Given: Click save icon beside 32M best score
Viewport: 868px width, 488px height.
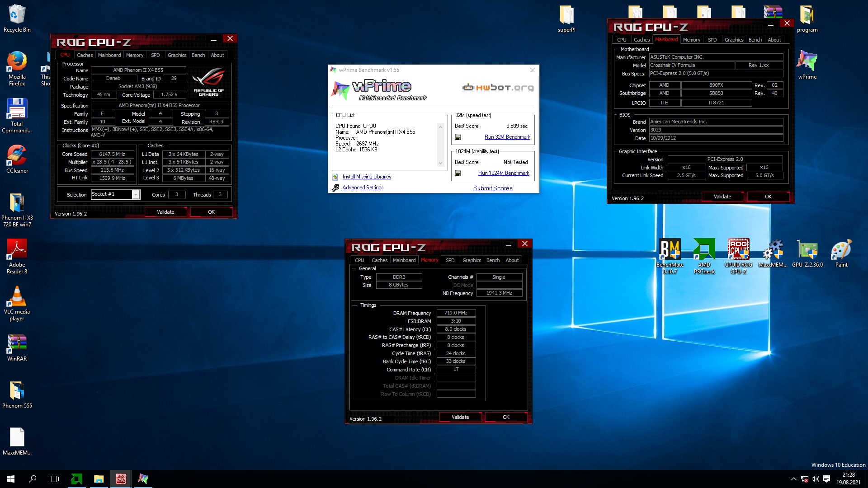Looking at the screenshot, I should (458, 137).
